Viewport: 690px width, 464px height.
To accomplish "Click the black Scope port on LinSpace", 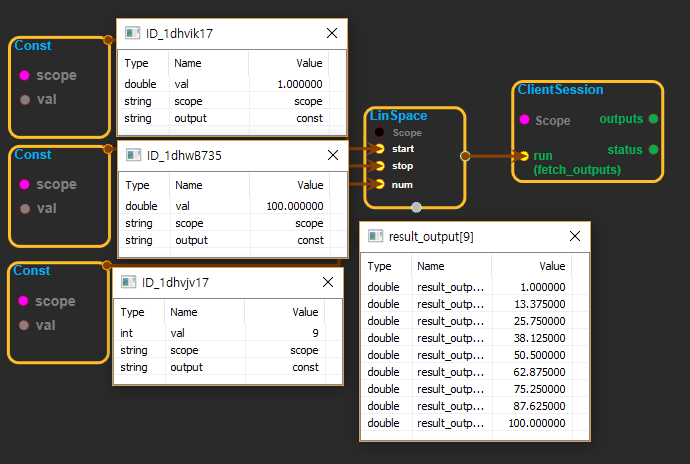I will 380,132.
